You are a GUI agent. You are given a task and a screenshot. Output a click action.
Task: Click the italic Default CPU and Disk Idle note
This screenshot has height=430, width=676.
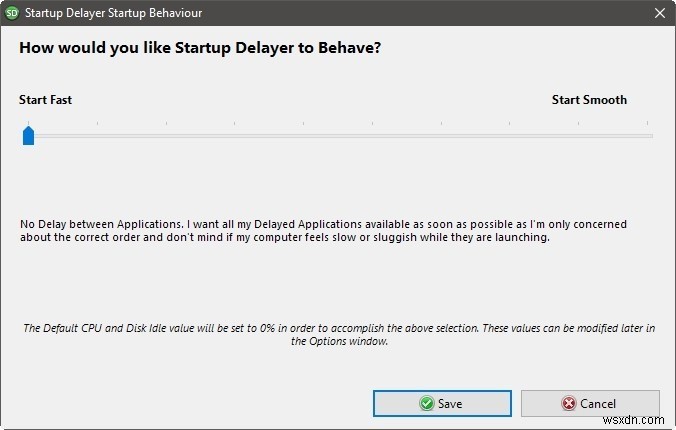click(x=338, y=334)
